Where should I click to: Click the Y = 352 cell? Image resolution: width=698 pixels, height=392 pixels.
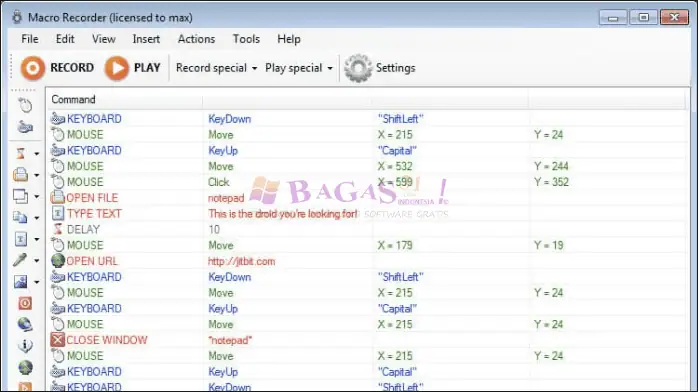coord(552,182)
